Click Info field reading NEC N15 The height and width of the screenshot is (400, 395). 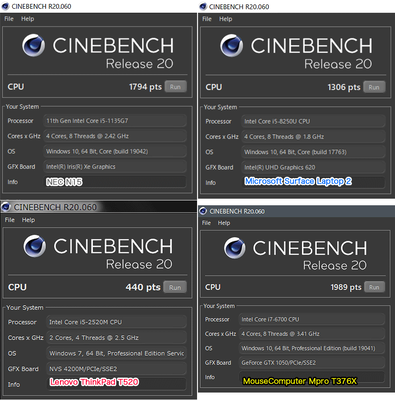point(115,182)
